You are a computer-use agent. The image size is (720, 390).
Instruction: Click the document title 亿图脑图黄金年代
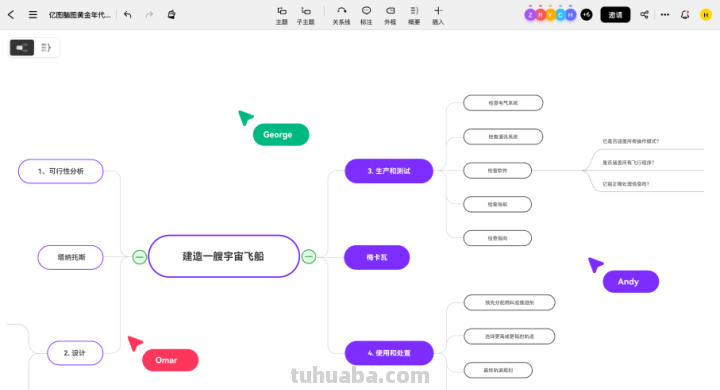tap(79, 15)
